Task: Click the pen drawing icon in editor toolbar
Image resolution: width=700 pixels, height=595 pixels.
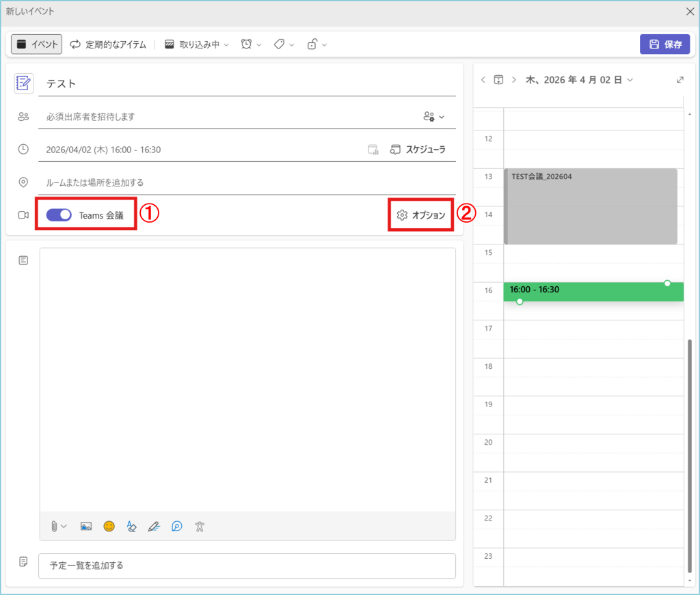Action: point(154,526)
